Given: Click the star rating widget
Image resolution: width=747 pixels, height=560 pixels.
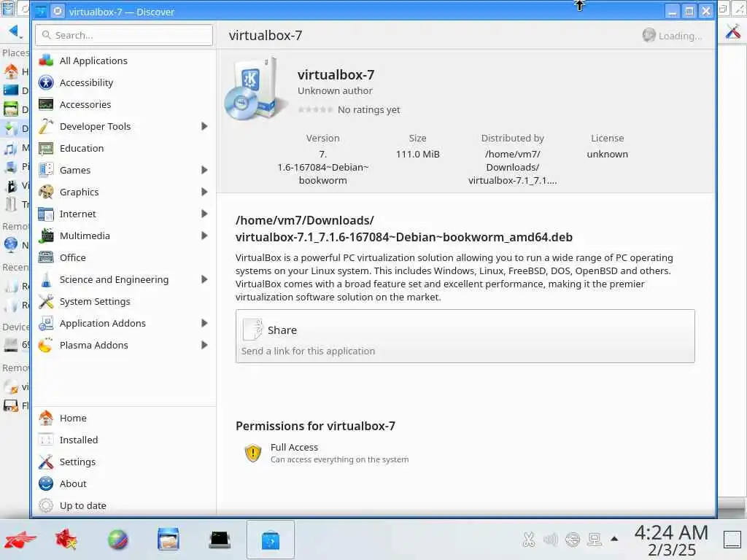Looking at the screenshot, I should pyautogui.click(x=315, y=110).
